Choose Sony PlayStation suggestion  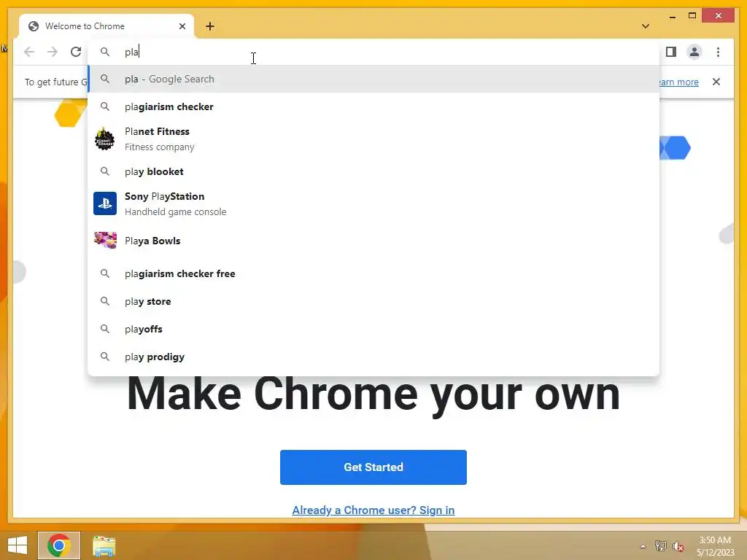pyautogui.click(x=374, y=204)
